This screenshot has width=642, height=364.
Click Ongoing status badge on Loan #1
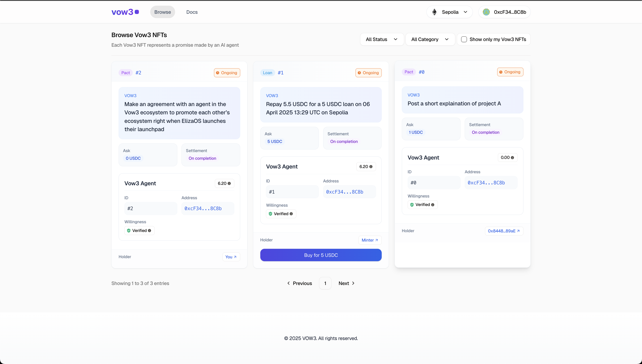[368, 73]
